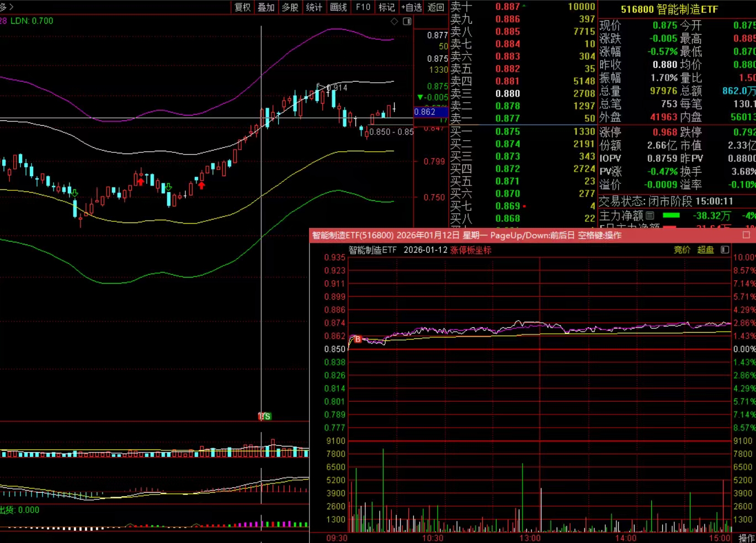Click the 总量 97976 value
756x543 pixels.
(x=664, y=91)
